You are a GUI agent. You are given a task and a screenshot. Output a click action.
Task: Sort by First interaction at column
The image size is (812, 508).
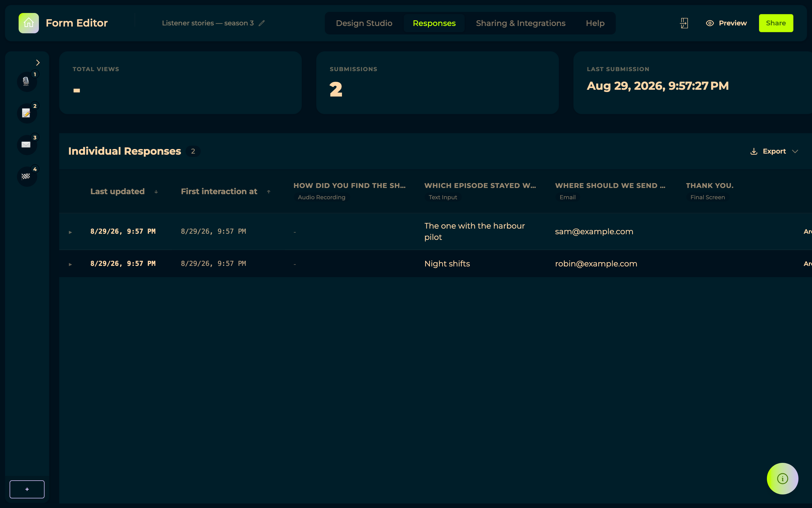226,191
